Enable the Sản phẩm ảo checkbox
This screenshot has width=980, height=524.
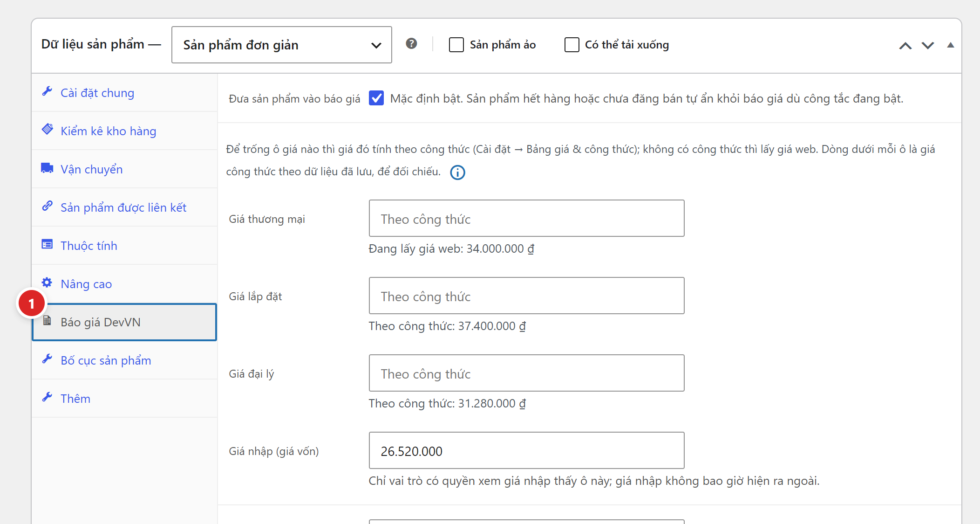[456, 45]
